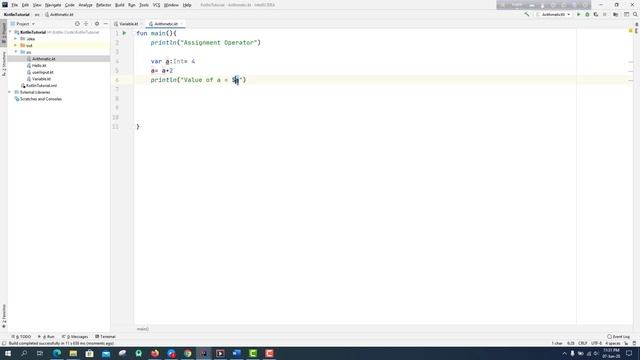Screen dimensions: 640x360
Task: Open the Windows notification center
Action: 629,353
